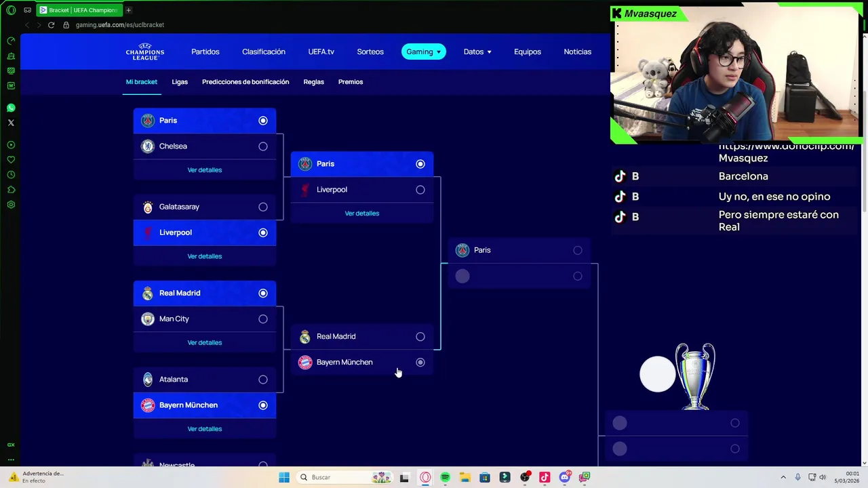Pick Bayern München radio in quarter-finals
This screenshot has height=488, width=868.
click(420, 363)
